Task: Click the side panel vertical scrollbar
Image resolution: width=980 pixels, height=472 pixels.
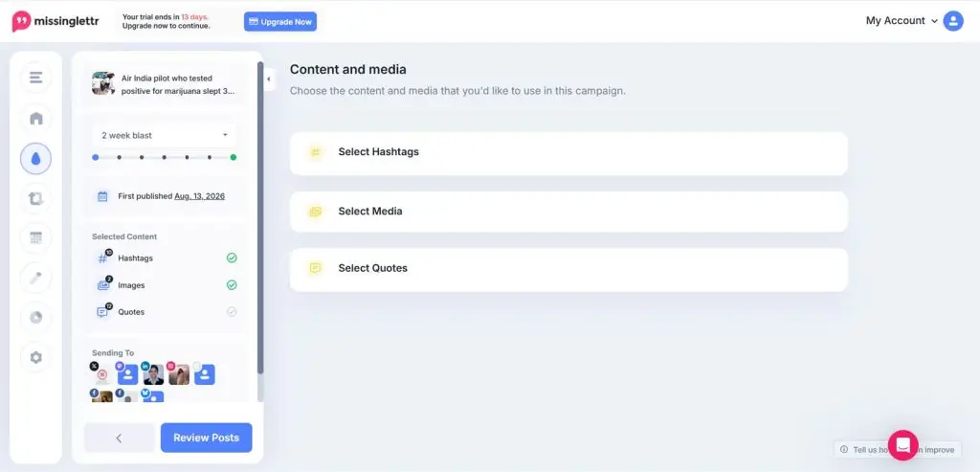Action: click(x=260, y=217)
